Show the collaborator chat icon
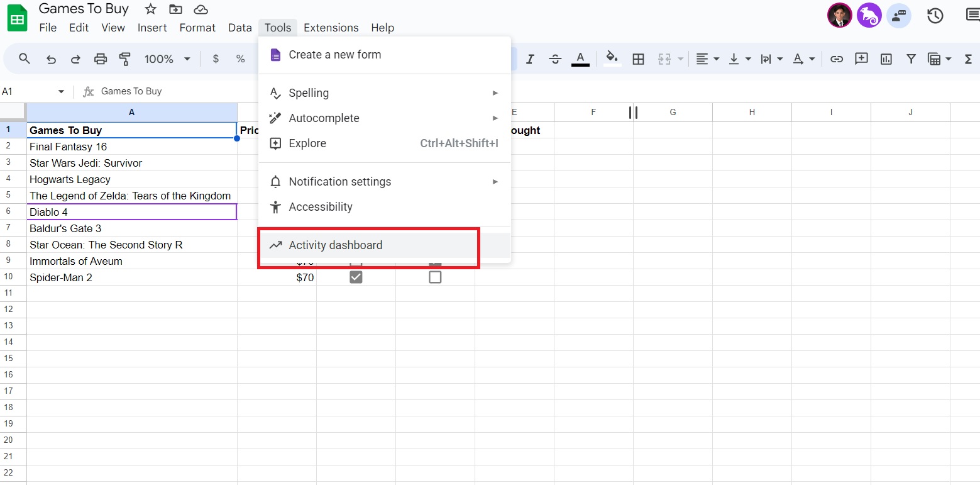The width and height of the screenshot is (980, 485). pos(899,16)
